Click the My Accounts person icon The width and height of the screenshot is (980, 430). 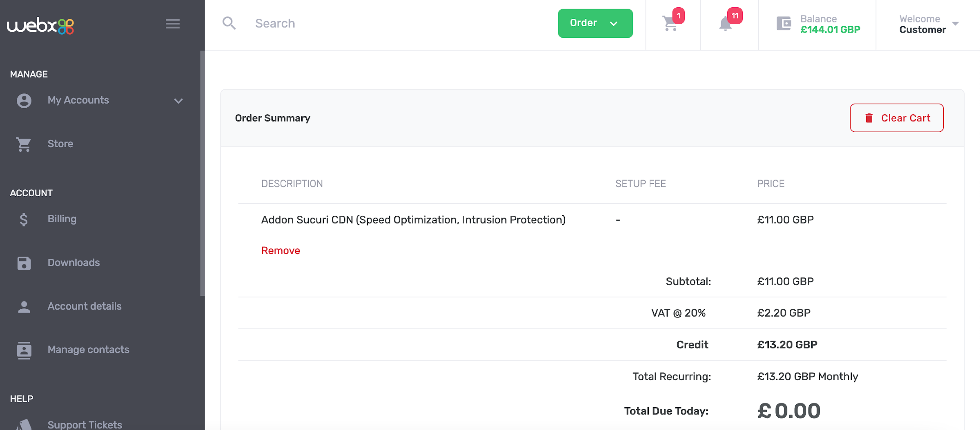(x=24, y=100)
